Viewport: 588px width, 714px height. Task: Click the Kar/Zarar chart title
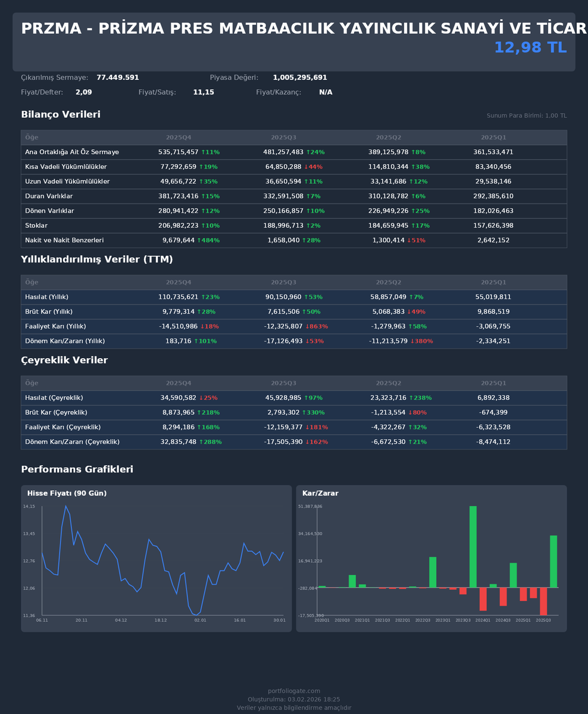(x=320, y=493)
